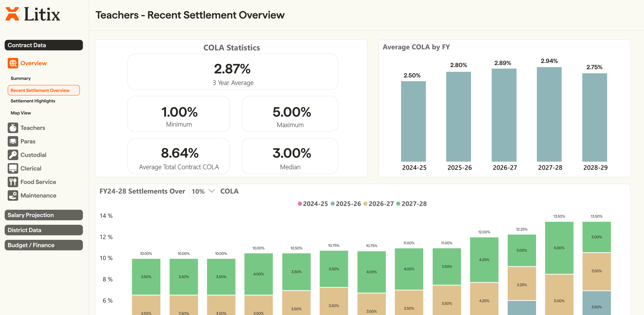Click the Custodial key icon

[x=13, y=155]
